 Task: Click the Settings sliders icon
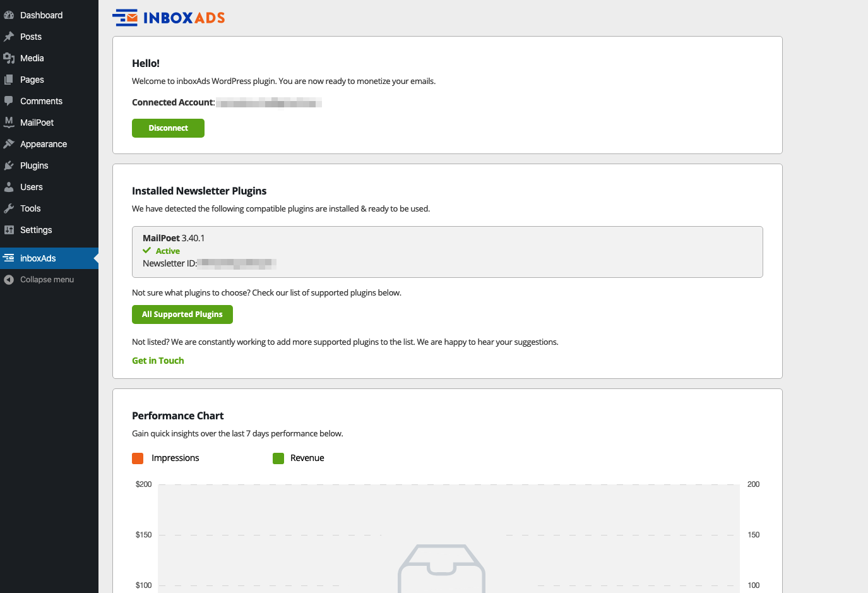(x=9, y=230)
